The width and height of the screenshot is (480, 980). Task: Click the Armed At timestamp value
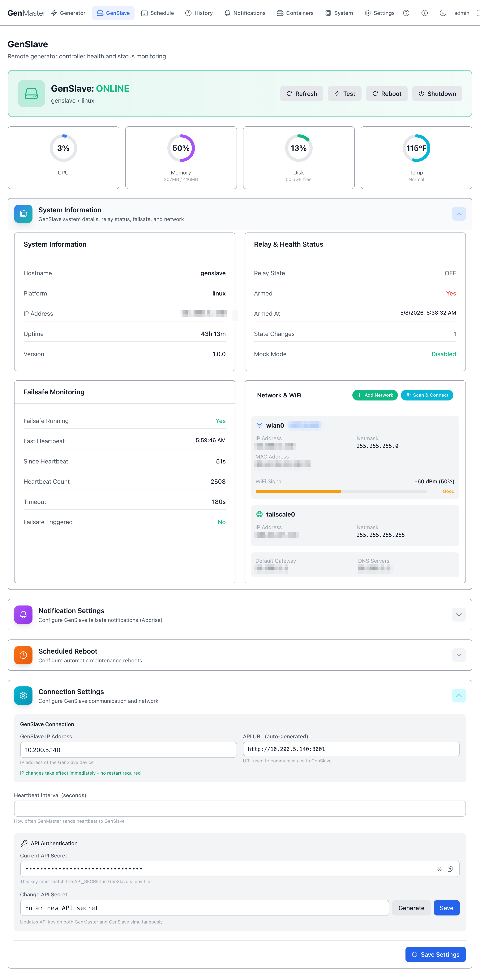(x=428, y=313)
